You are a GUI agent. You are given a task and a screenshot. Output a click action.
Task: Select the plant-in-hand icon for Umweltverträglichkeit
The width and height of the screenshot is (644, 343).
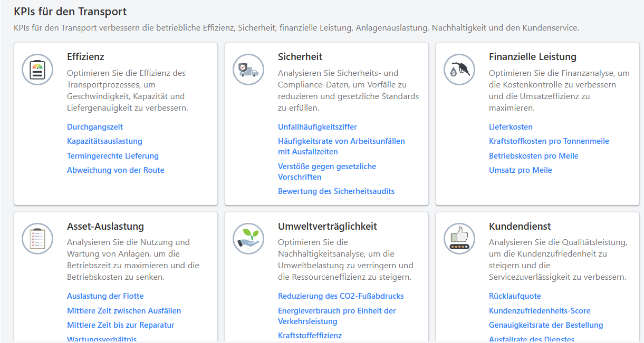pos(248,238)
